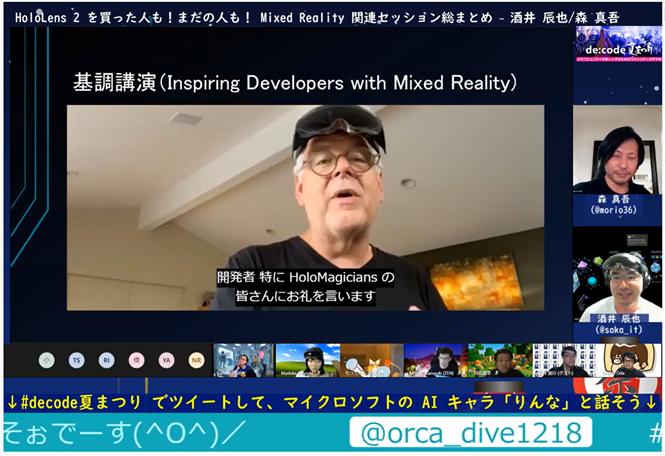Select Madoka's thumbnail with green hills background
This screenshot has height=456, width=665.
(x=308, y=361)
